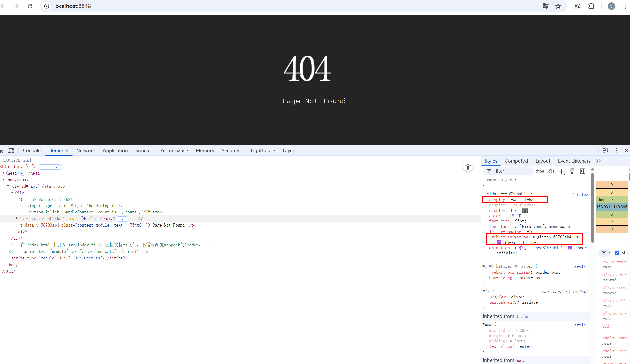Toggle the flex badge on the body element

point(26,180)
